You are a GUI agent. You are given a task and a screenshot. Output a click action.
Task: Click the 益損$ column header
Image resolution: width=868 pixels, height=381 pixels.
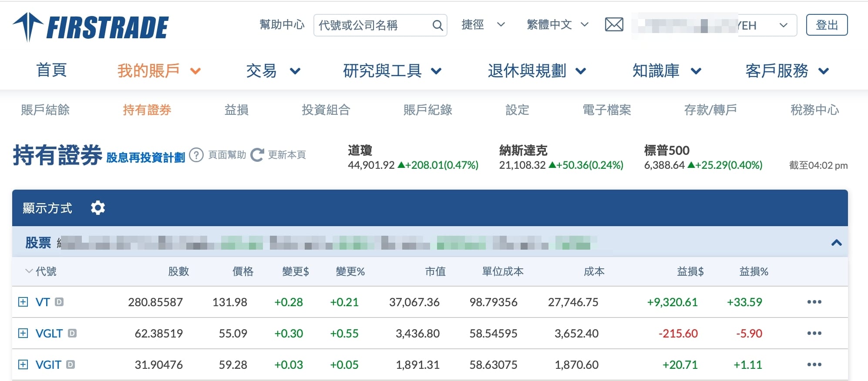(x=690, y=271)
